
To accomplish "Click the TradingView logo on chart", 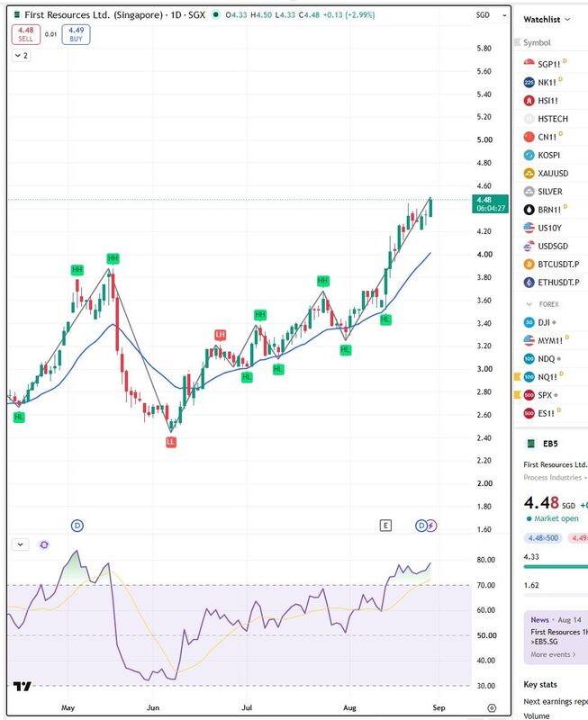I will (x=22, y=687).
